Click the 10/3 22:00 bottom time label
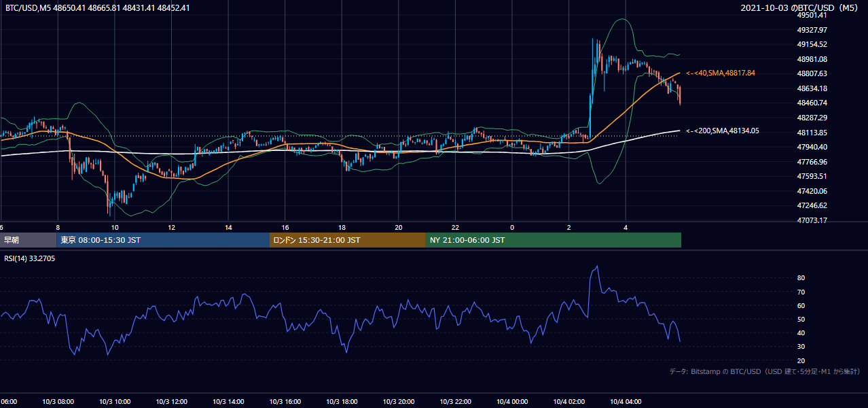This screenshot has height=408, width=868. click(x=455, y=402)
